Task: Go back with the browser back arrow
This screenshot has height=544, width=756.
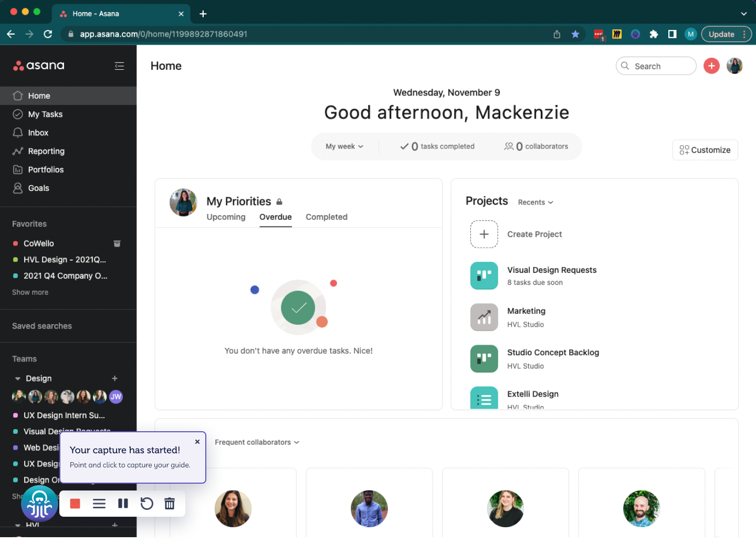Action: point(11,34)
